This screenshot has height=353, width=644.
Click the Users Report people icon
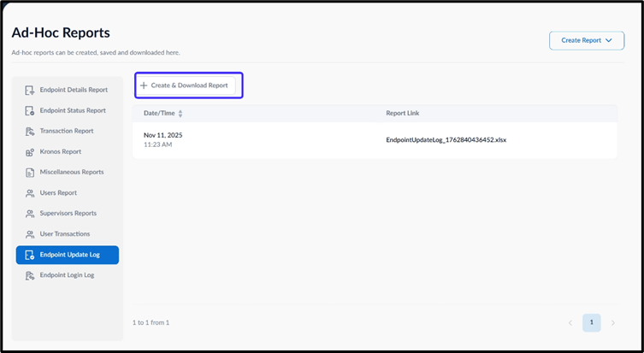click(30, 193)
